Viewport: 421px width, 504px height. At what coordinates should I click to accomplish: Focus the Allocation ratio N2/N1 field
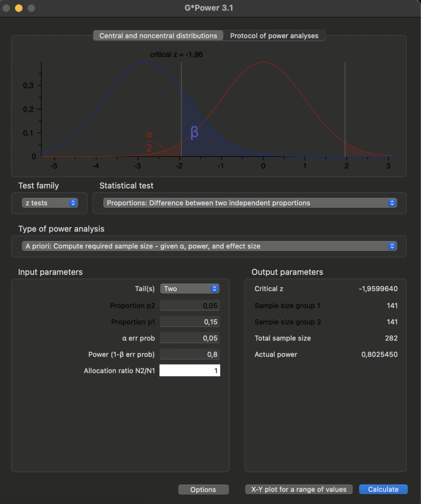190,370
